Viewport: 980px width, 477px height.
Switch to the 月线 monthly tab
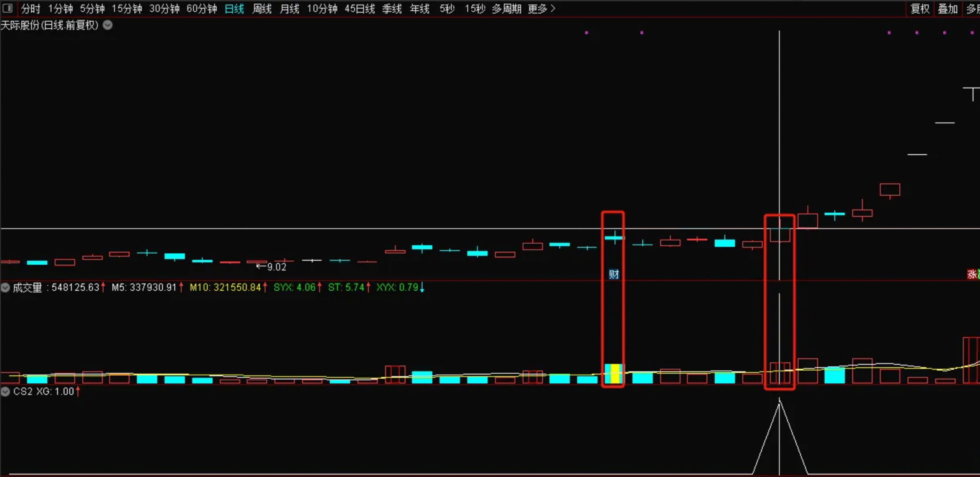tap(289, 8)
